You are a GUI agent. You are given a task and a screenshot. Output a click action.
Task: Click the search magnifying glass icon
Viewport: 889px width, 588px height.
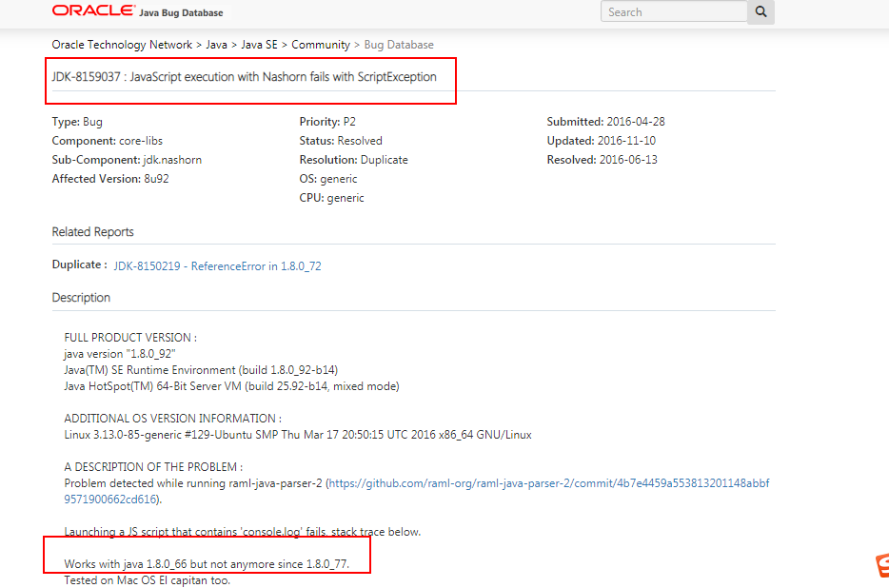[x=761, y=11]
